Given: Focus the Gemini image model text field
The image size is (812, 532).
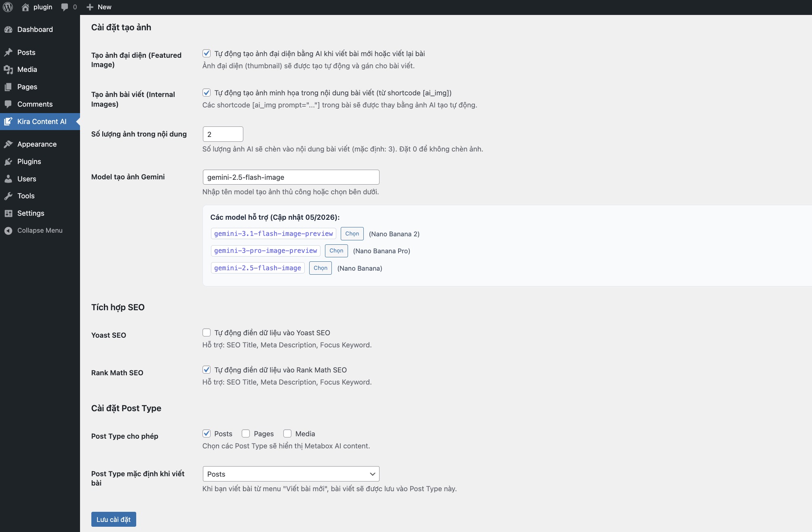Looking at the screenshot, I should (291, 177).
